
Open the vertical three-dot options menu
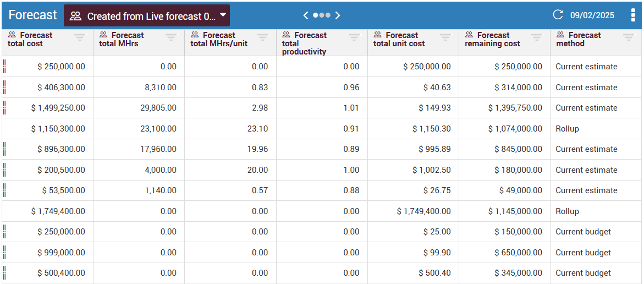tap(633, 15)
